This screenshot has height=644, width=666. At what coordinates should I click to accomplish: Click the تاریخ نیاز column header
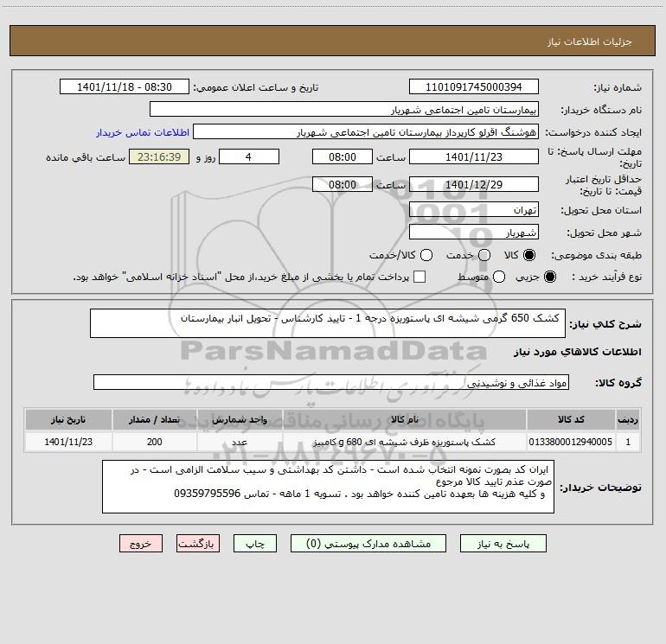tap(68, 419)
